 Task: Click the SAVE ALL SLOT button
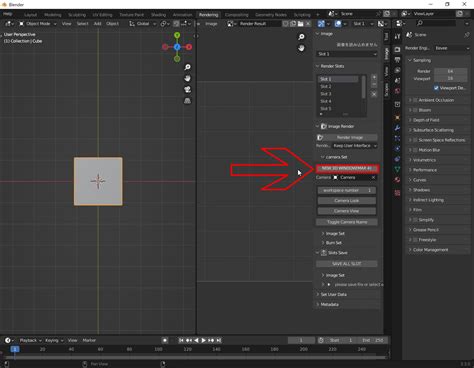347,264
